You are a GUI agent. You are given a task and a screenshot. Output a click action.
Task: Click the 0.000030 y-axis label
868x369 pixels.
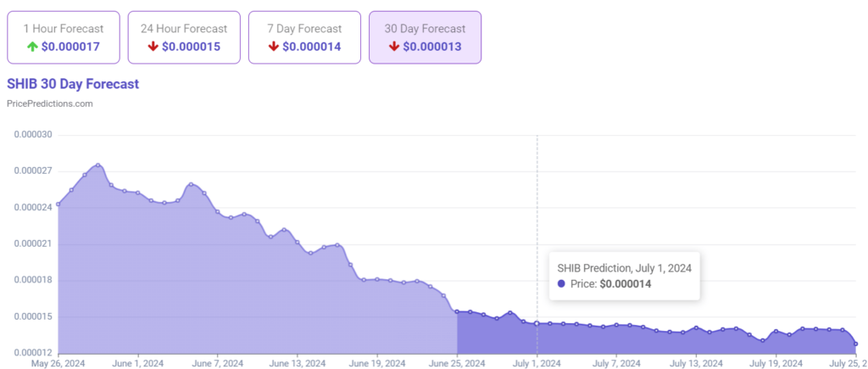click(30, 135)
